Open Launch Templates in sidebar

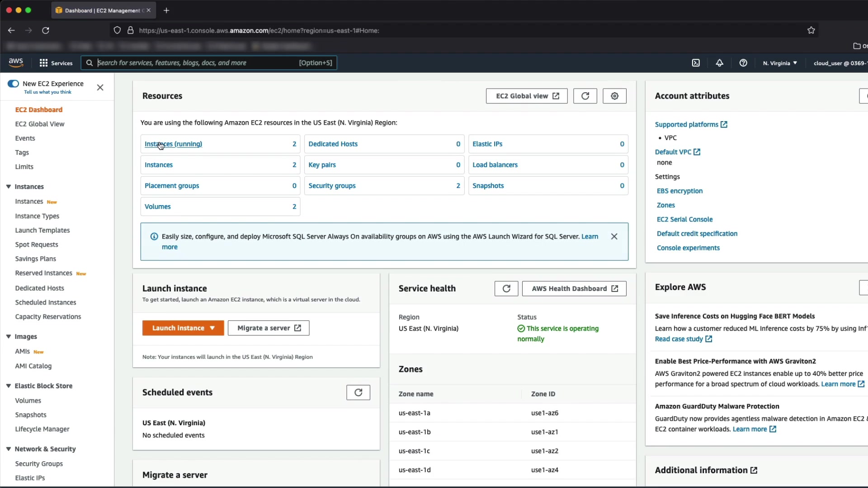tap(42, 230)
